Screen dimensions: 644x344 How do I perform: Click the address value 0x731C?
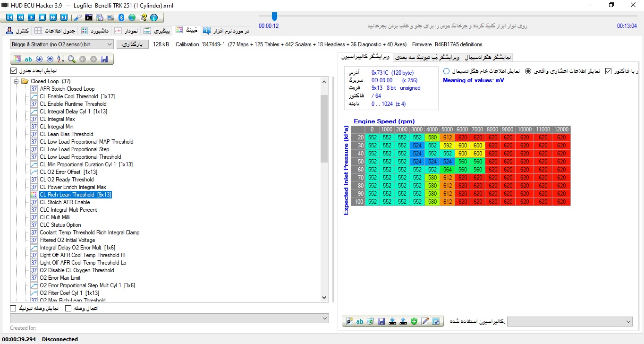[380, 73]
